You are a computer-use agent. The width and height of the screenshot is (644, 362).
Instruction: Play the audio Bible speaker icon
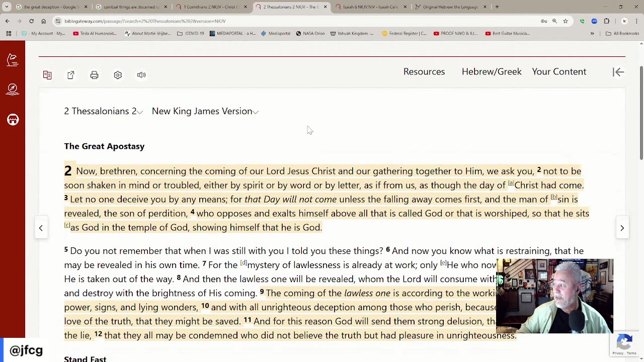click(x=141, y=75)
